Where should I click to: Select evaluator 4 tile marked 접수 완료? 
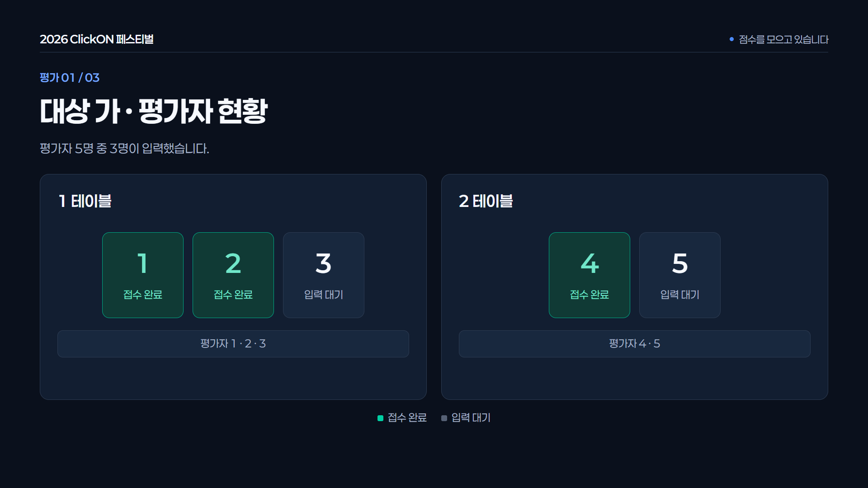[590, 275]
